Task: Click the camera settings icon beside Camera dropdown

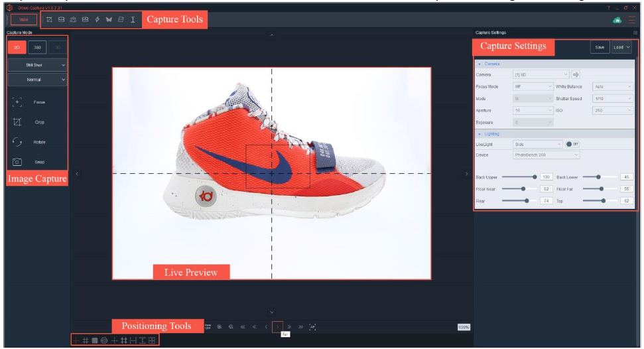Action: coord(576,74)
